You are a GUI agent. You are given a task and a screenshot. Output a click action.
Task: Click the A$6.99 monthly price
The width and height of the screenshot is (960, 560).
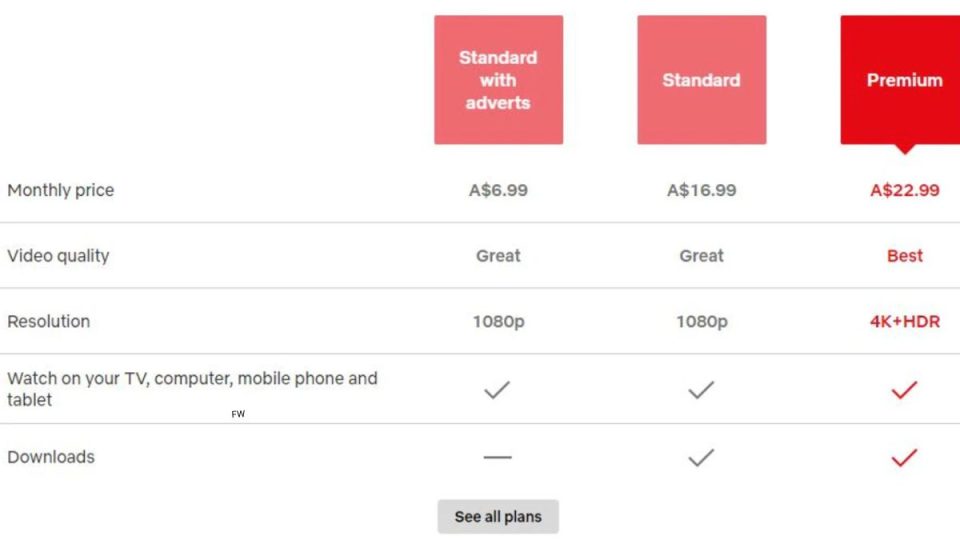pyautogui.click(x=498, y=190)
